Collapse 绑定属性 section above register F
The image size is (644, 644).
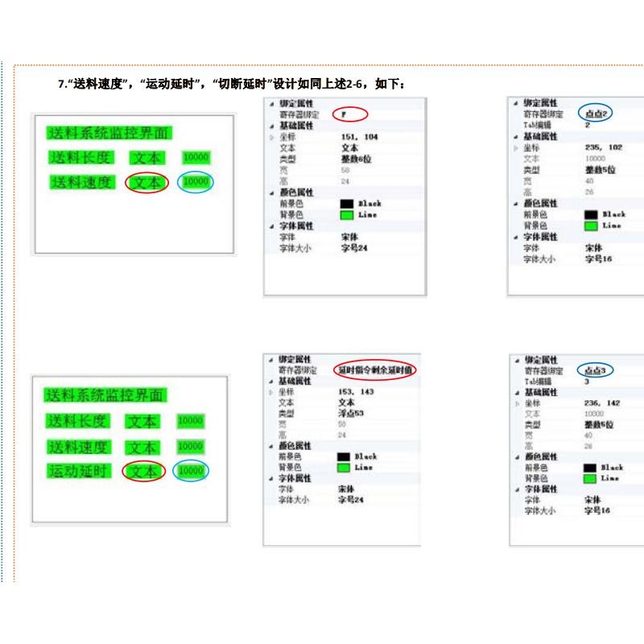coord(271,105)
